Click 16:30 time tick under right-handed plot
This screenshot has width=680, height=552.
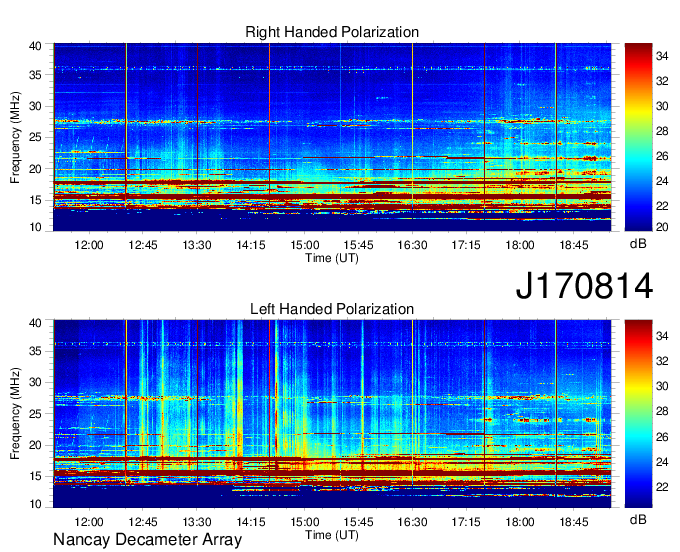click(x=412, y=245)
